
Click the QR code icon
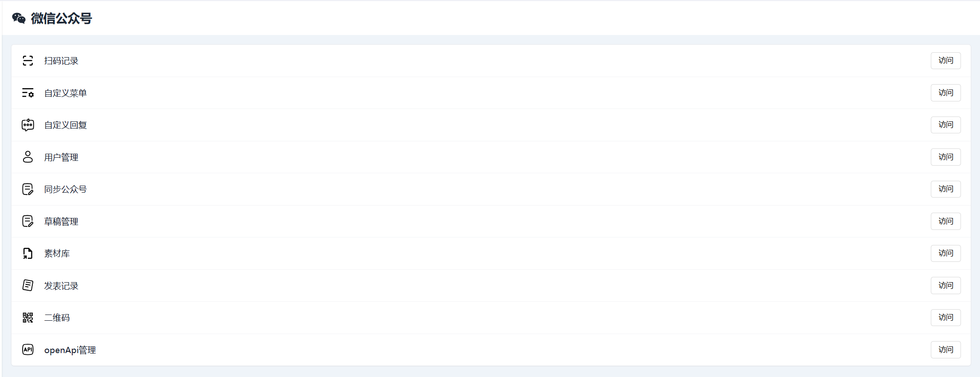(x=28, y=318)
